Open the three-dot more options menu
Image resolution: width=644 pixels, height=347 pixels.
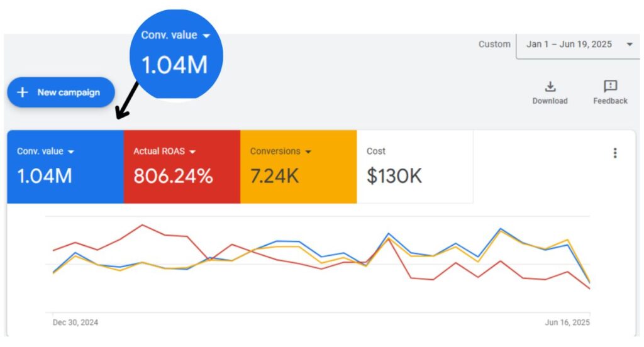point(614,153)
